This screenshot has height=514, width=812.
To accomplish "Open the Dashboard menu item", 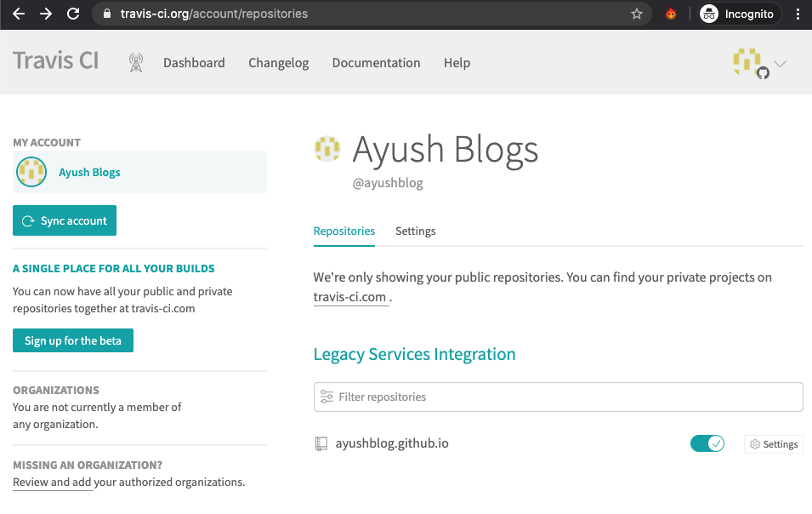I will pos(194,63).
